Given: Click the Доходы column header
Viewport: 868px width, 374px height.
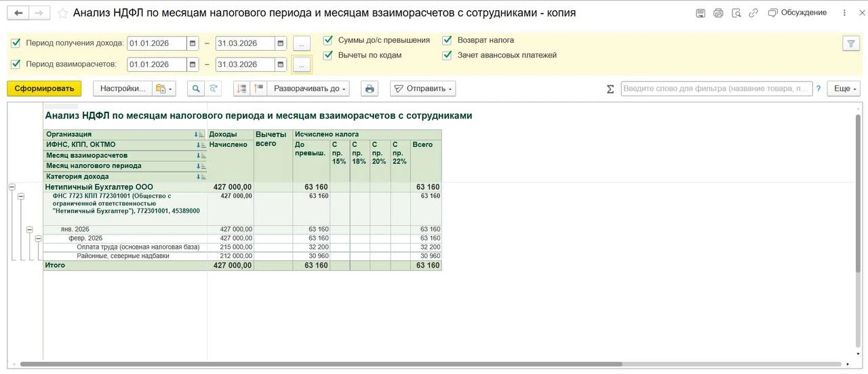Looking at the screenshot, I should click(x=231, y=134).
